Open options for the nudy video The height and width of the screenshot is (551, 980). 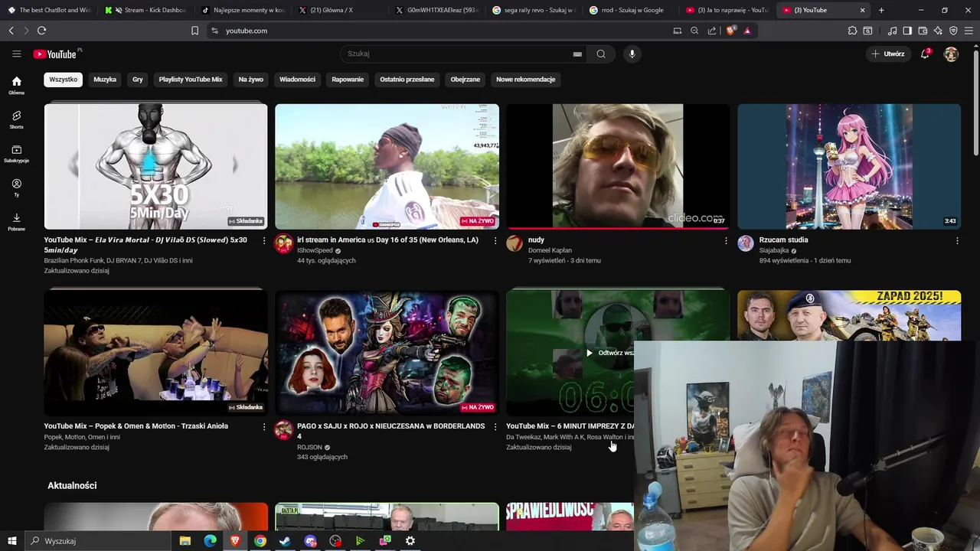point(726,240)
